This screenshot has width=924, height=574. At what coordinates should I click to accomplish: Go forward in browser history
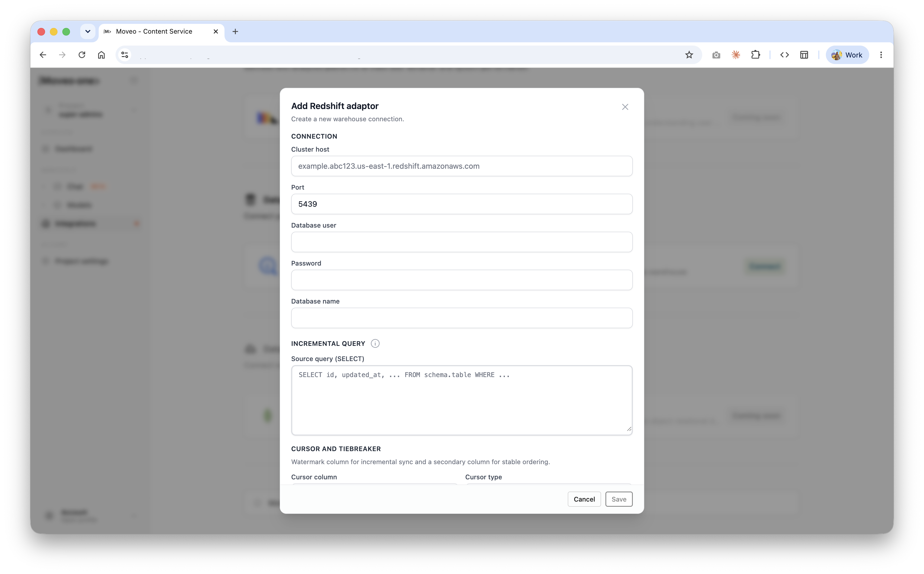62,55
